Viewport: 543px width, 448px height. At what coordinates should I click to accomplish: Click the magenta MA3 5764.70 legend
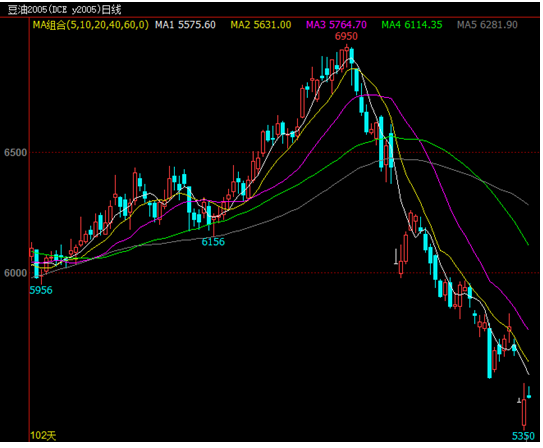(x=336, y=25)
